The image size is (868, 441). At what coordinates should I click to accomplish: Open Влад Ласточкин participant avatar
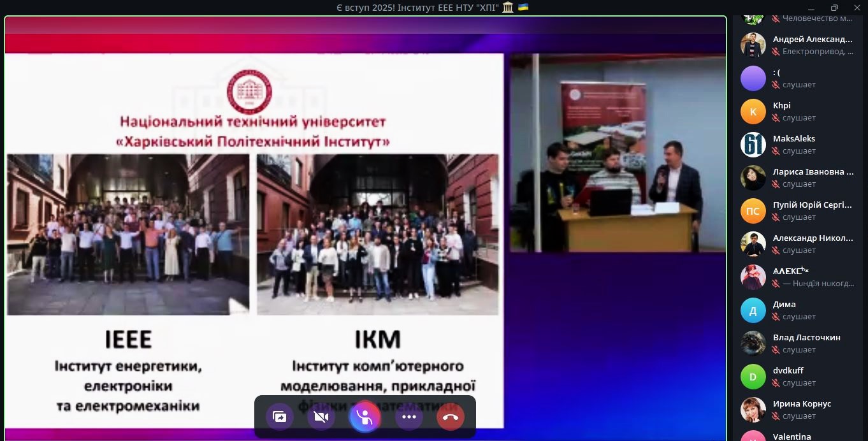pyautogui.click(x=753, y=343)
